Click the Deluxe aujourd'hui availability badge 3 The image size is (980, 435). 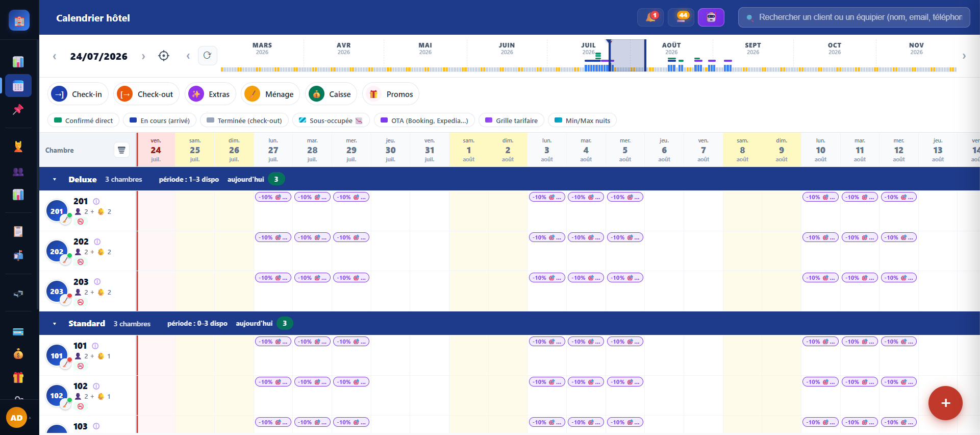[276, 179]
